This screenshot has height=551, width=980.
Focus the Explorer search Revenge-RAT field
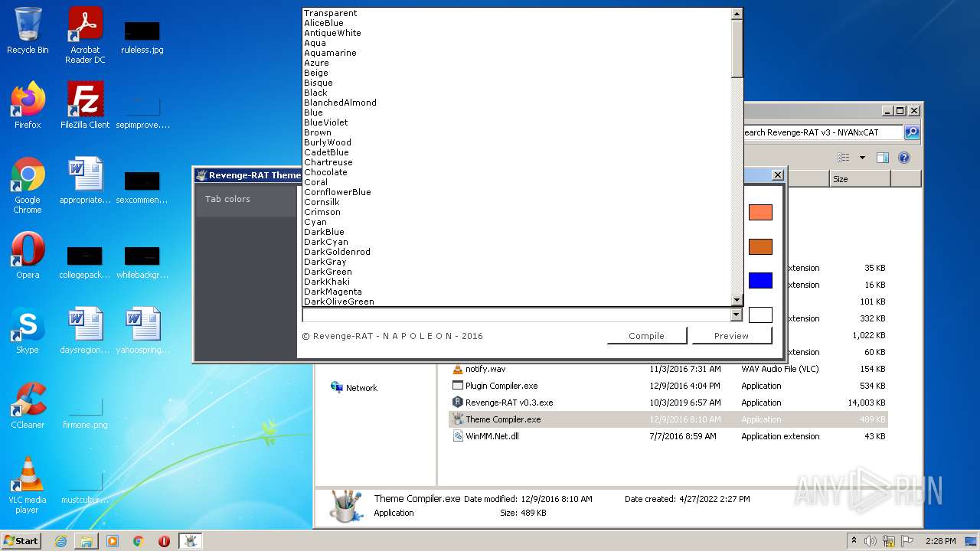[x=823, y=132]
